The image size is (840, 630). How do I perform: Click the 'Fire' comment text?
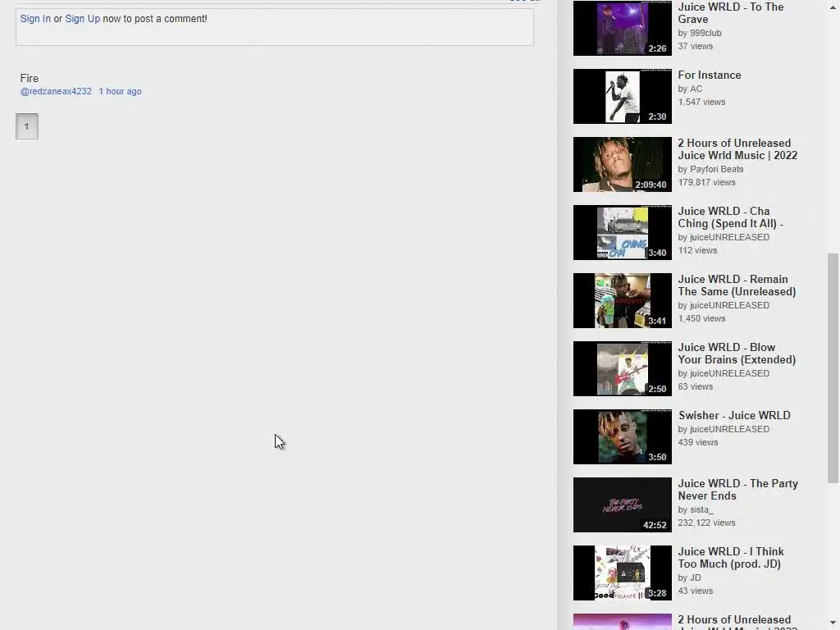[x=29, y=78]
